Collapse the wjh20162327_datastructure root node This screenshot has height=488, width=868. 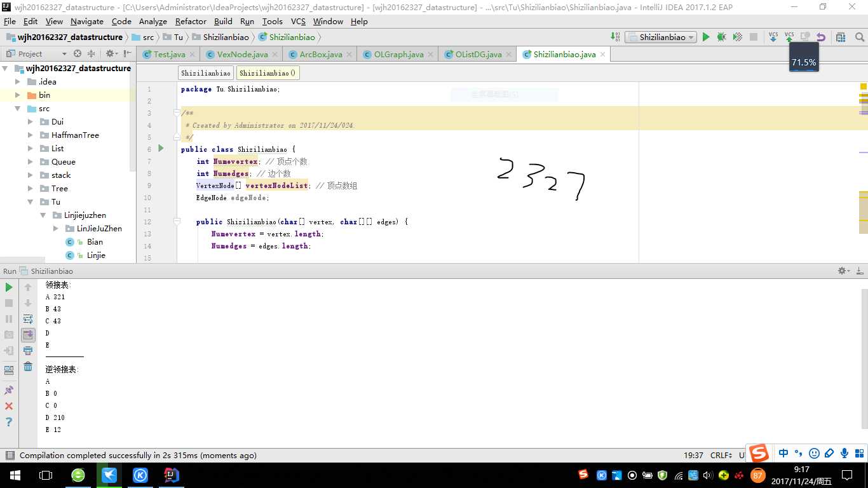(5, 68)
